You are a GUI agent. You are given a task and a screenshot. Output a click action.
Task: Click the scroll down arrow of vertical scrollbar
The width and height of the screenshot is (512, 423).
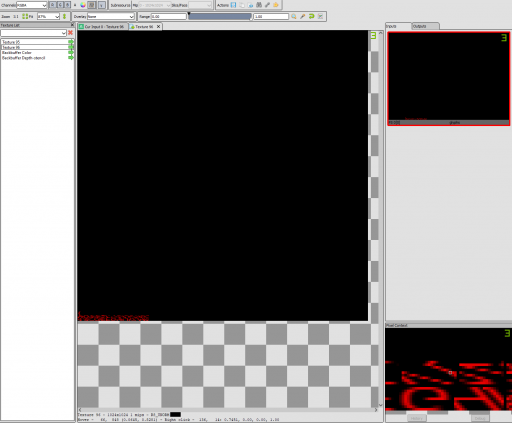(381, 404)
